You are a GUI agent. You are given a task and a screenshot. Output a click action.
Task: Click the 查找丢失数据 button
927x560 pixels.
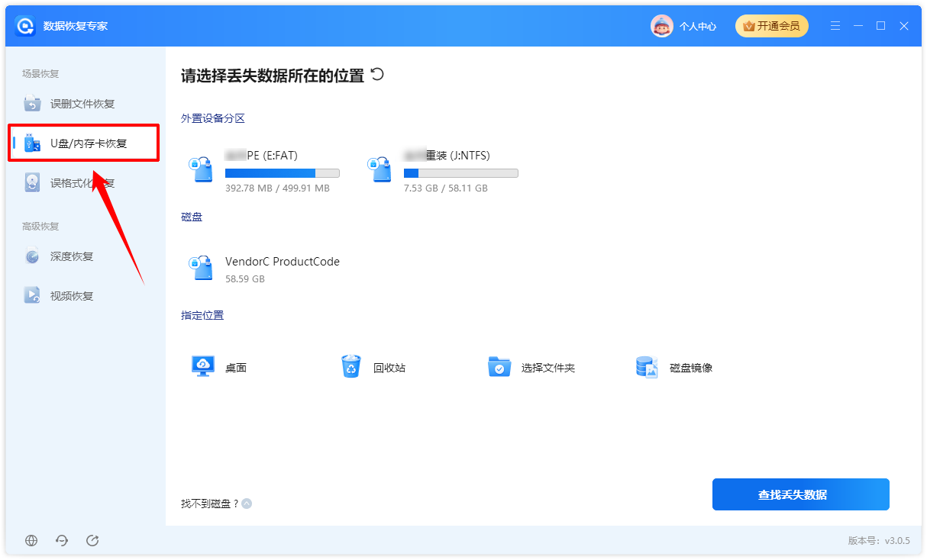coord(801,494)
